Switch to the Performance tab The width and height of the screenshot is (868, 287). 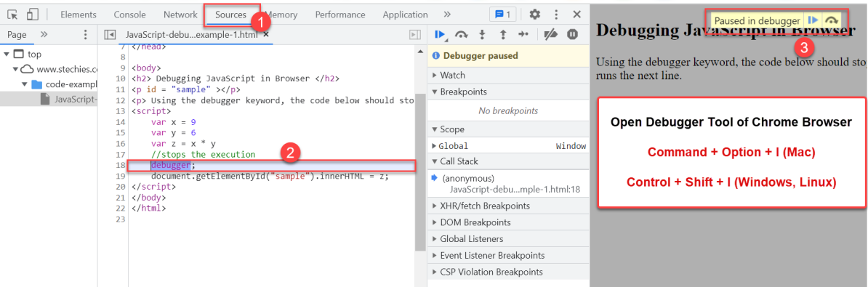click(x=340, y=15)
